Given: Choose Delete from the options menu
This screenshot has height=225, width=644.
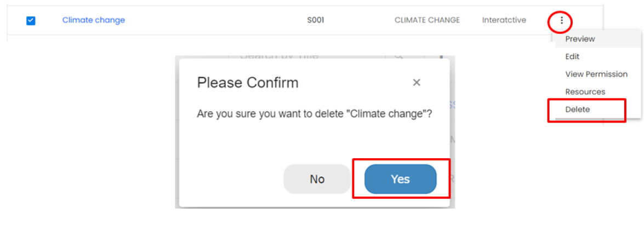Looking at the screenshot, I should tap(578, 109).
